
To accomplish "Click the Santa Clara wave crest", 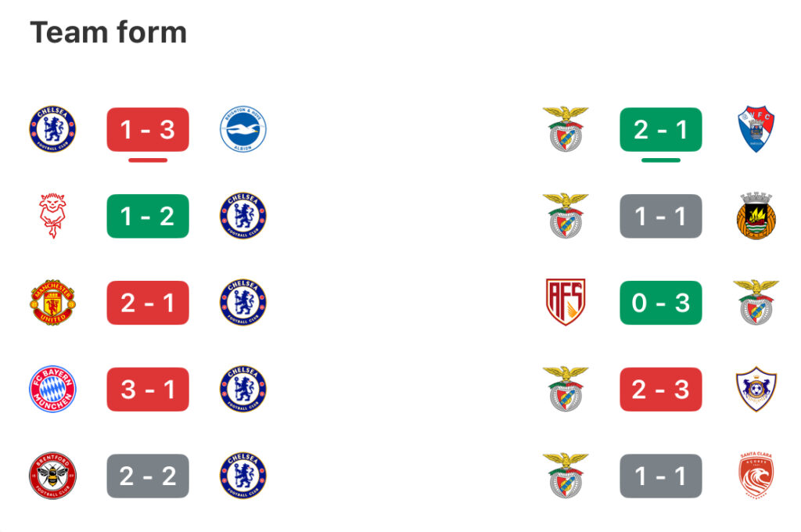I will coord(756,476).
